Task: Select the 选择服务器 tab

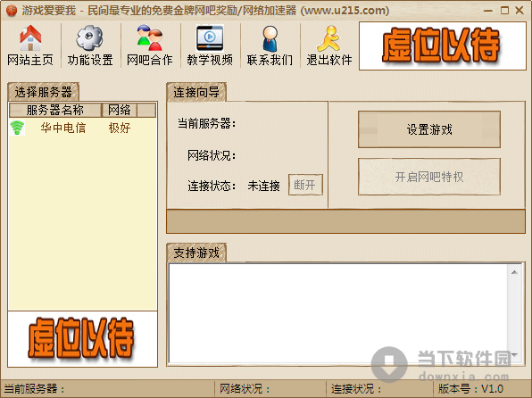Action: point(43,92)
